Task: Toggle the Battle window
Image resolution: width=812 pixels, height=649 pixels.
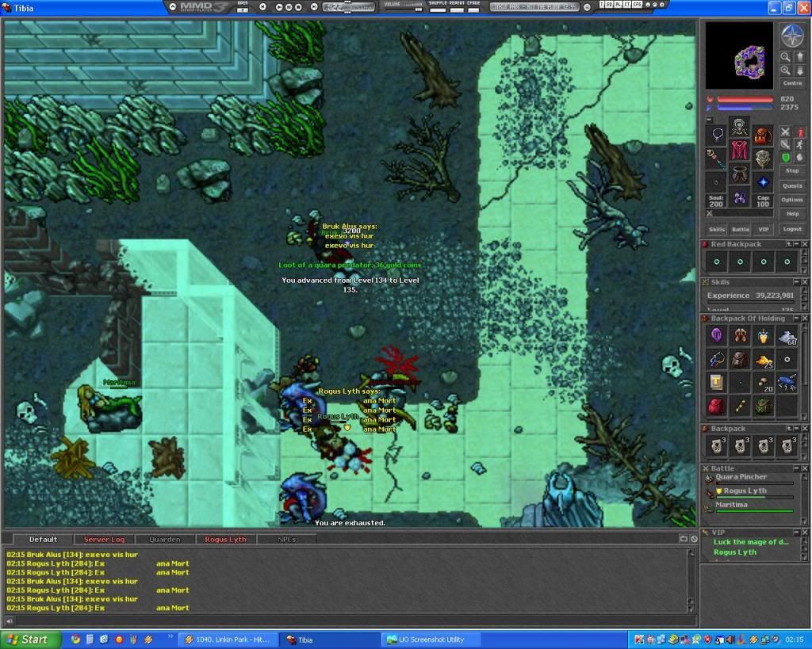Action: tap(741, 229)
